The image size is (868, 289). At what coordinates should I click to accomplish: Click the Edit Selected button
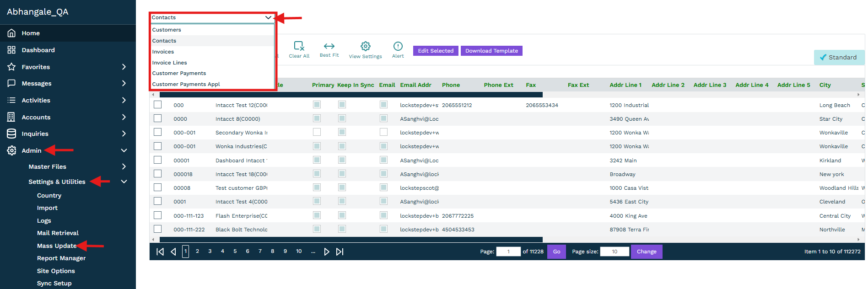tap(436, 51)
